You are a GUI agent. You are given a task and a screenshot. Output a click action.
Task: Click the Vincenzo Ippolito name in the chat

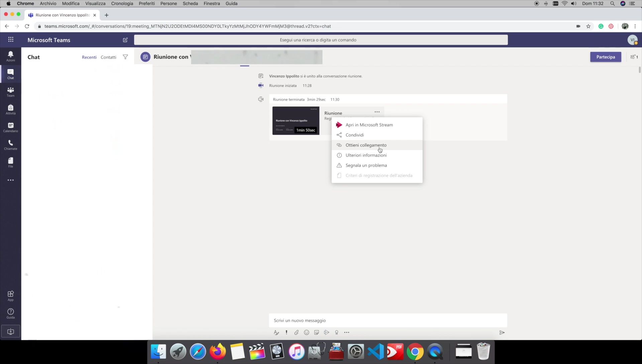(284, 76)
